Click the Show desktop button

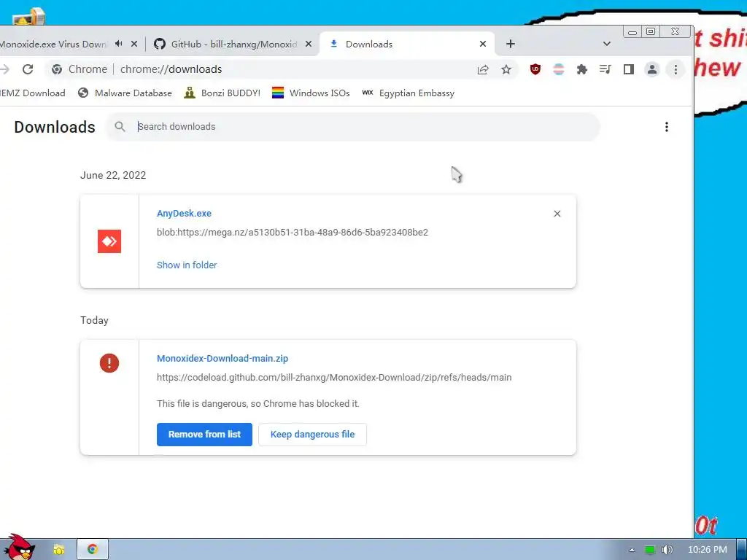pos(742,550)
